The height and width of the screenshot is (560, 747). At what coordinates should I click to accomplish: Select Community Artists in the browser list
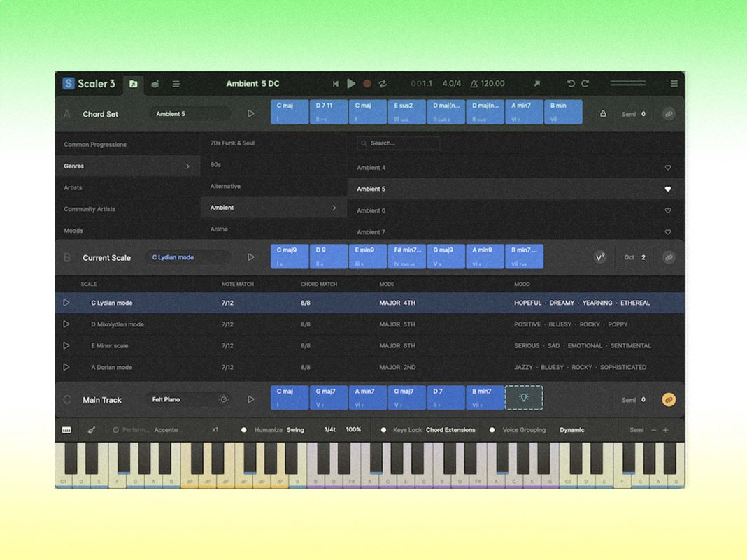(90, 209)
